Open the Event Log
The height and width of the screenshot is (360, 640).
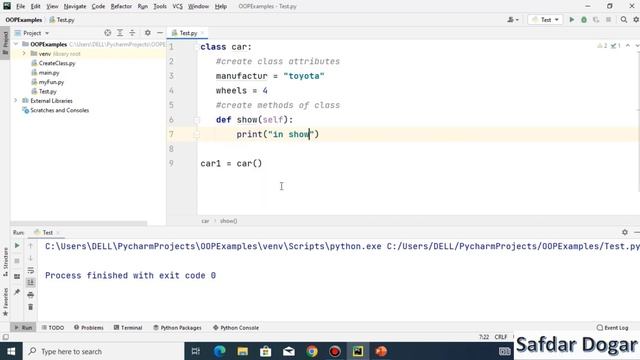(612, 327)
